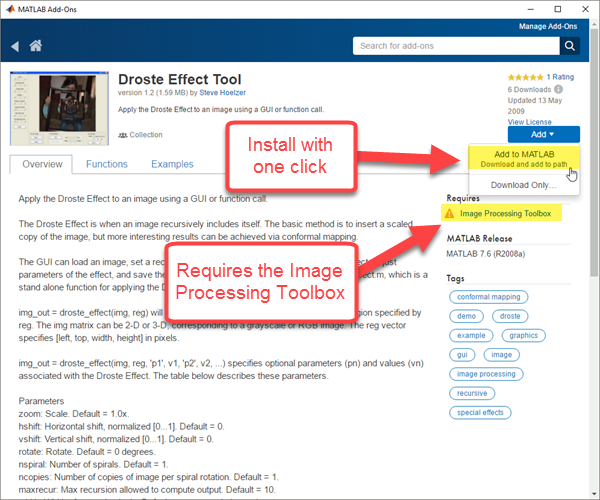600x500 pixels.
Task: Click the Collection icon under the title
Action: 123,135
